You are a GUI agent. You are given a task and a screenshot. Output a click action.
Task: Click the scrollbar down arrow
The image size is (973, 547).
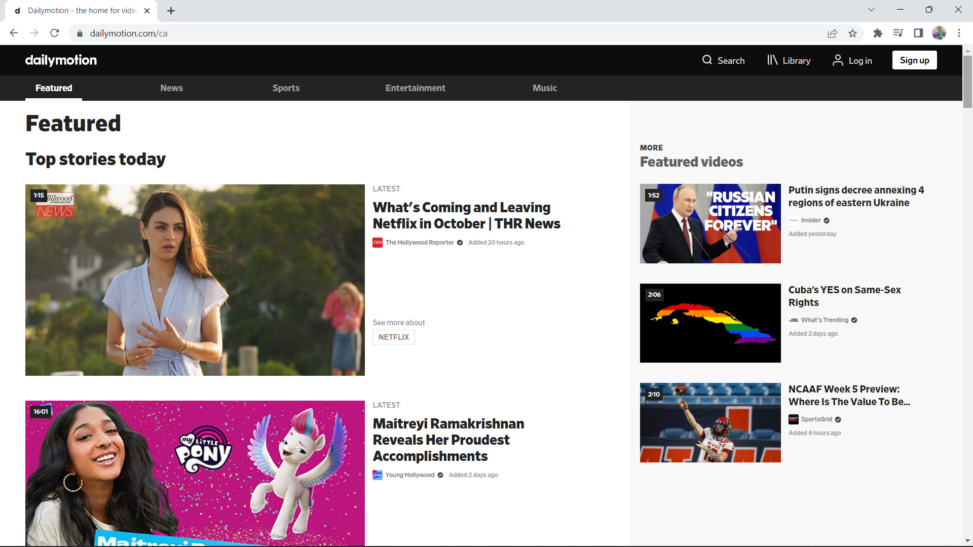coord(967,541)
